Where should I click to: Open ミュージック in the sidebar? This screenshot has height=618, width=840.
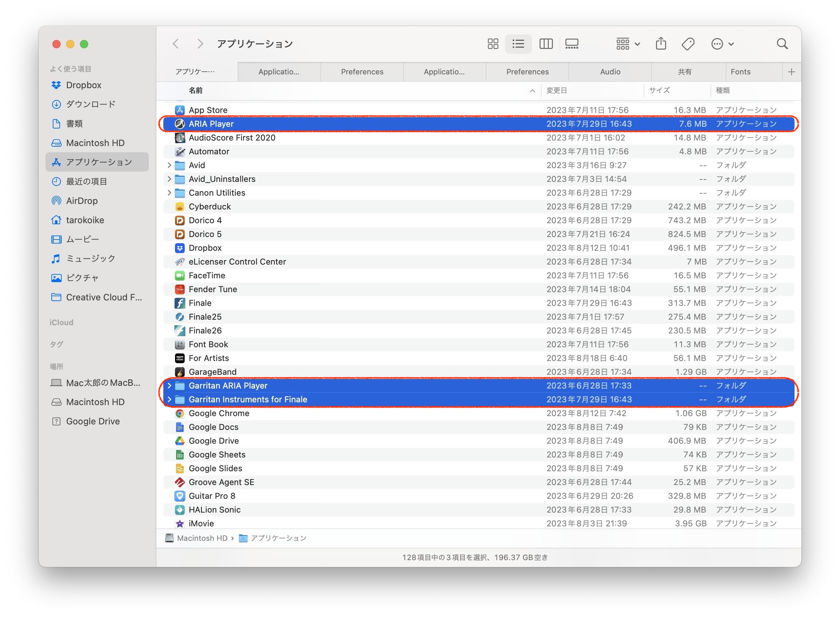[x=97, y=259]
